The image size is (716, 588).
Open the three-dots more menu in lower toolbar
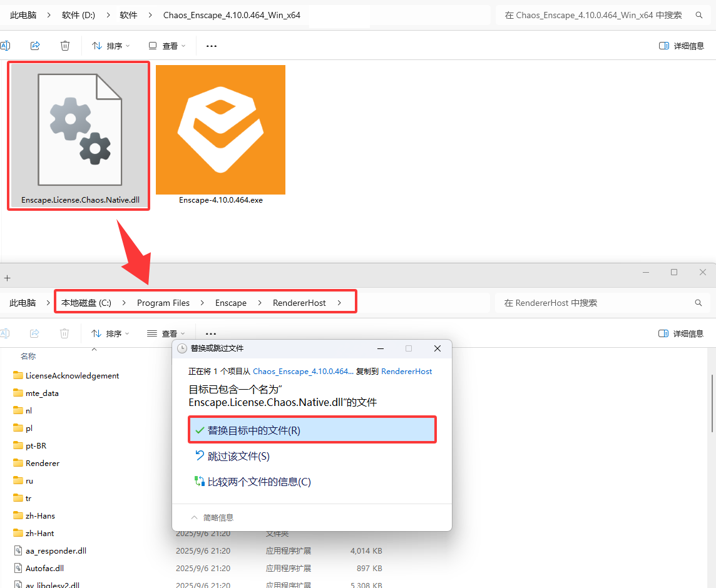coord(211,333)
